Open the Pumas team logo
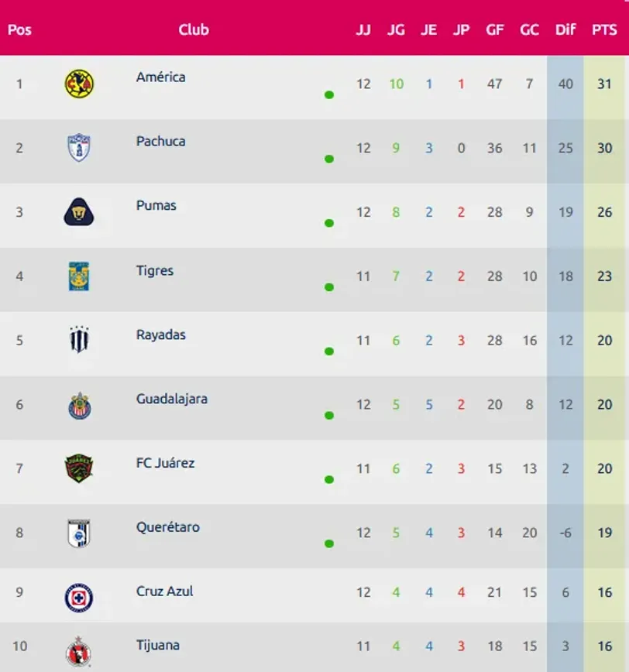The height and width of the screenshot is (672, 629). click(x=79, y=211)
